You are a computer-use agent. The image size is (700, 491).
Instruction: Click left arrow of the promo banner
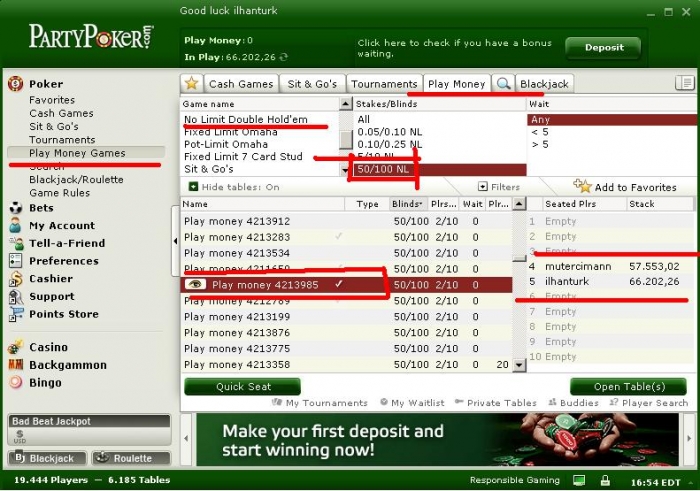click(187, 439)
